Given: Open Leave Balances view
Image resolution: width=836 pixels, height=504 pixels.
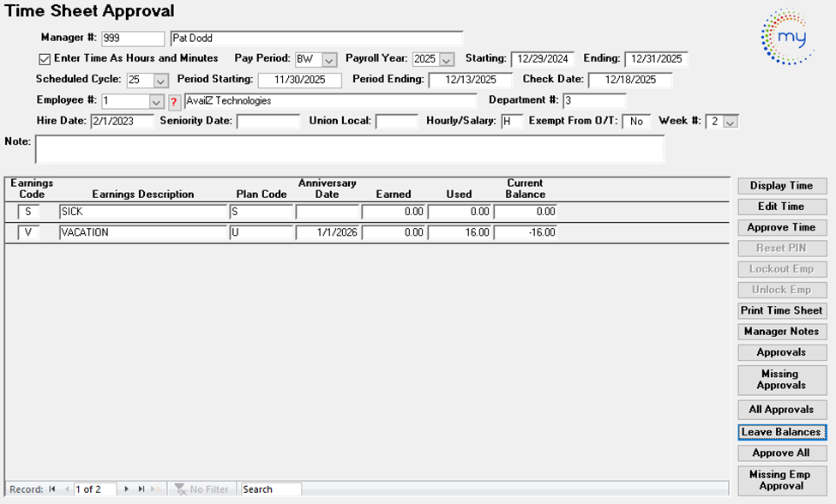Looking at the screenshot, I should [x=781, y=432].
